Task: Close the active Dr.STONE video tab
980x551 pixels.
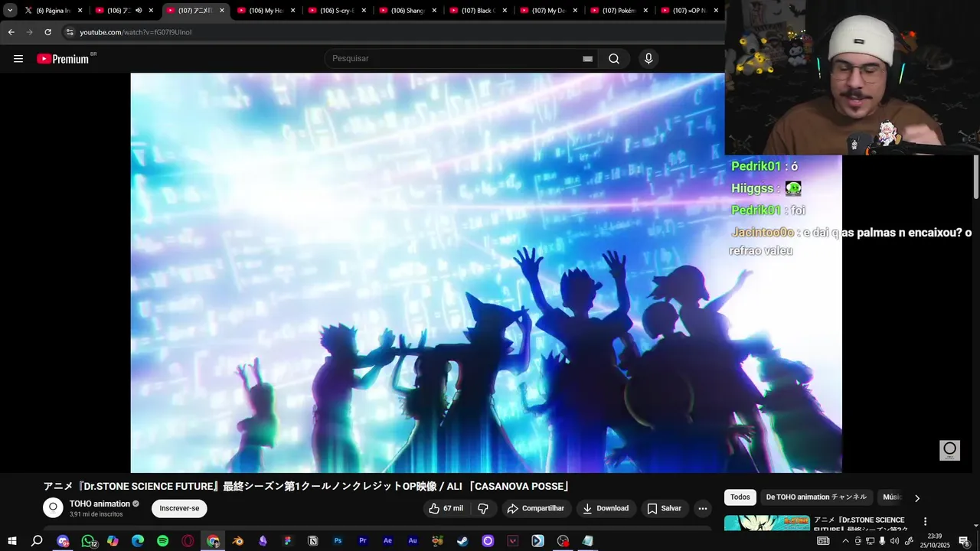Action: click(x=222, y=11)
